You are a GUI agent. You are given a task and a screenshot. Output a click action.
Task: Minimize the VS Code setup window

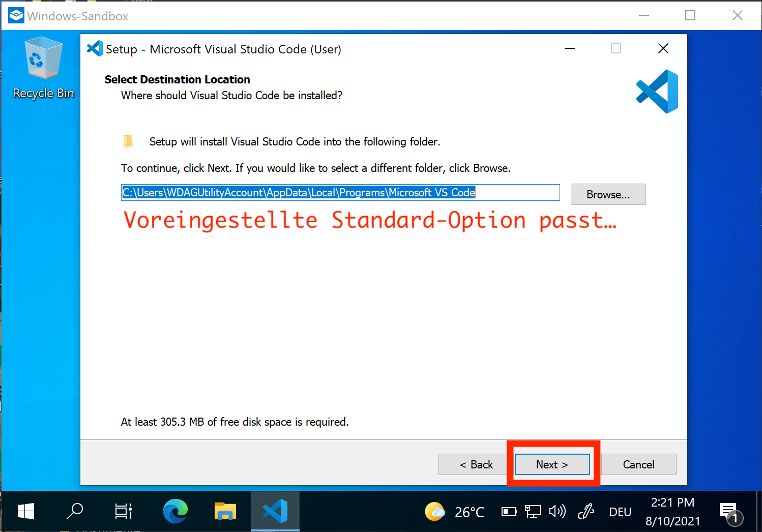(570, 49)
